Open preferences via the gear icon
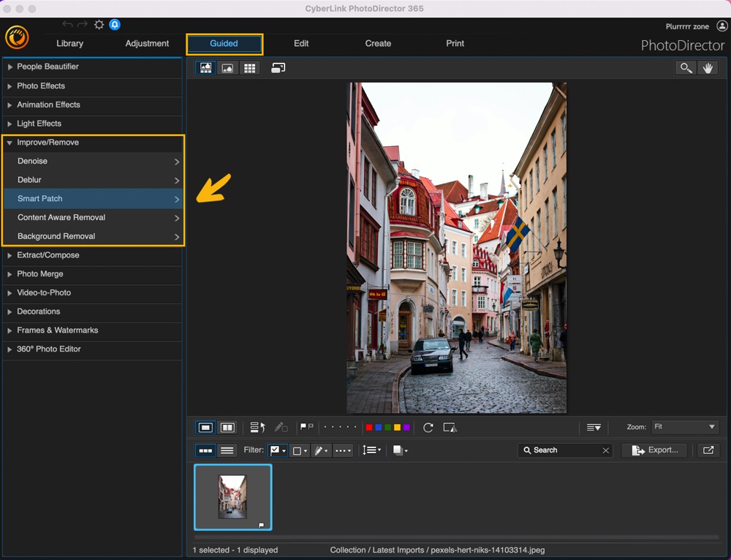This screenshot has width=731, height=560. pyautogui.click(x=99, y=25)
